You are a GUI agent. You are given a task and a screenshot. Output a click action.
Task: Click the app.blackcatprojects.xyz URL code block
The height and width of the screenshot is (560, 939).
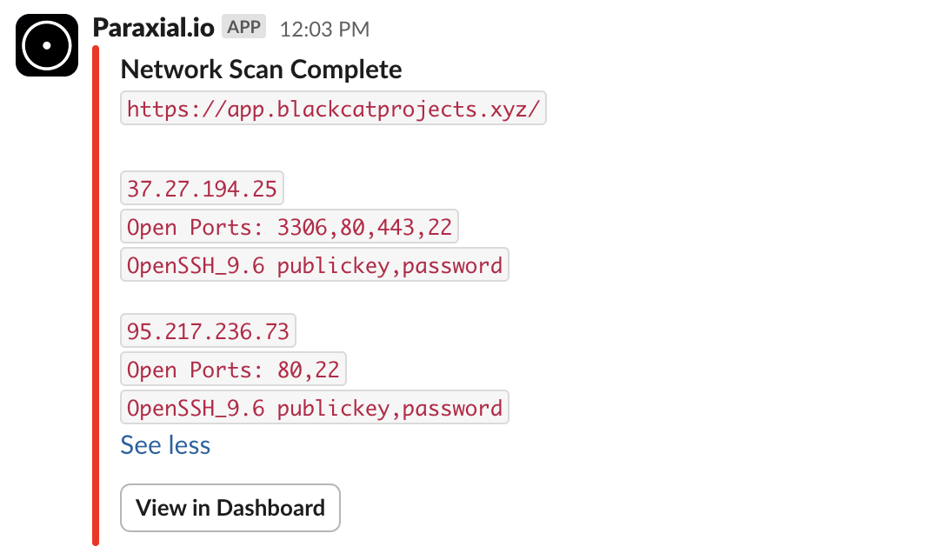(334, 109)
